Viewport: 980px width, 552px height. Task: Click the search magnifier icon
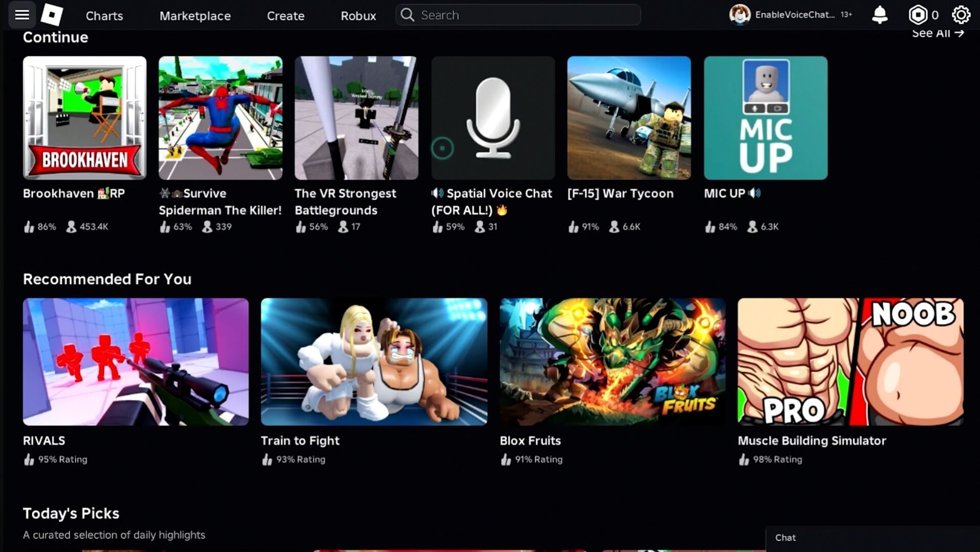407,15
